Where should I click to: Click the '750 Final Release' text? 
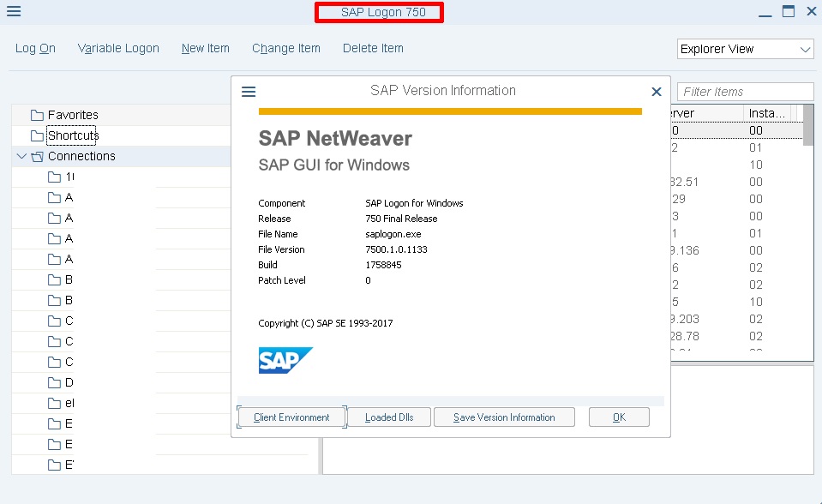tap(401, 219)
